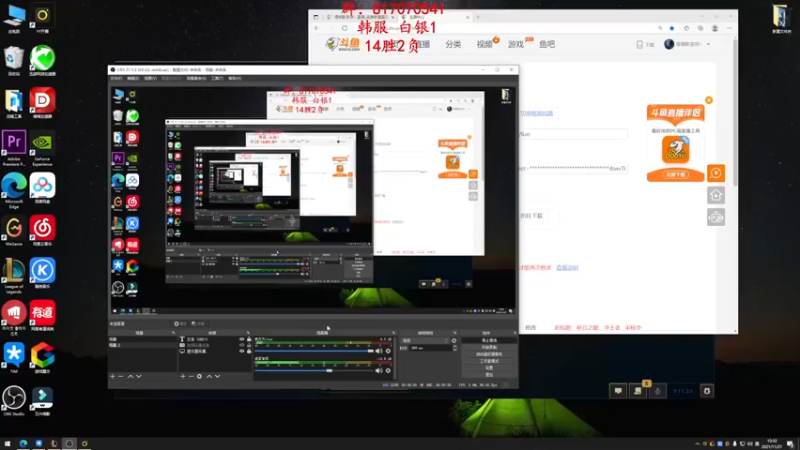Add page to favorites with star icon
The height and width of the screenshot is (450, 800).
coord(672,29)
